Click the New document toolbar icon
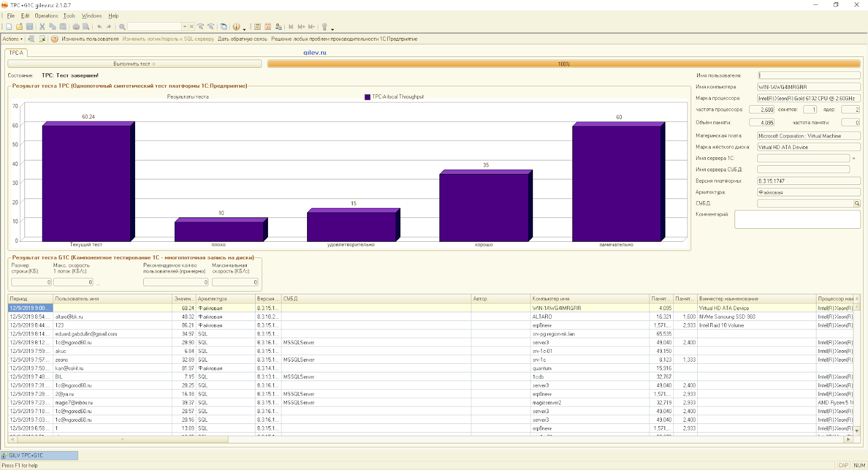The width and height of the screenshot is (868, 470). coord(9,27)
